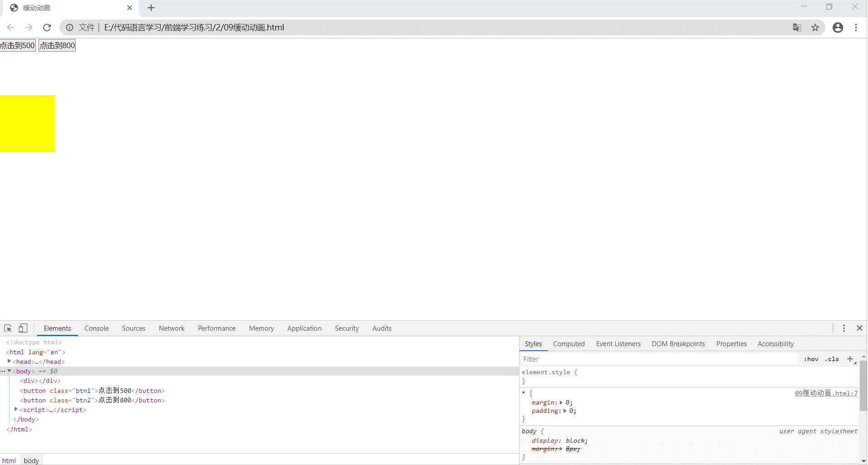Open the Event Listeners sidebar tab

(x=618, y=344)
